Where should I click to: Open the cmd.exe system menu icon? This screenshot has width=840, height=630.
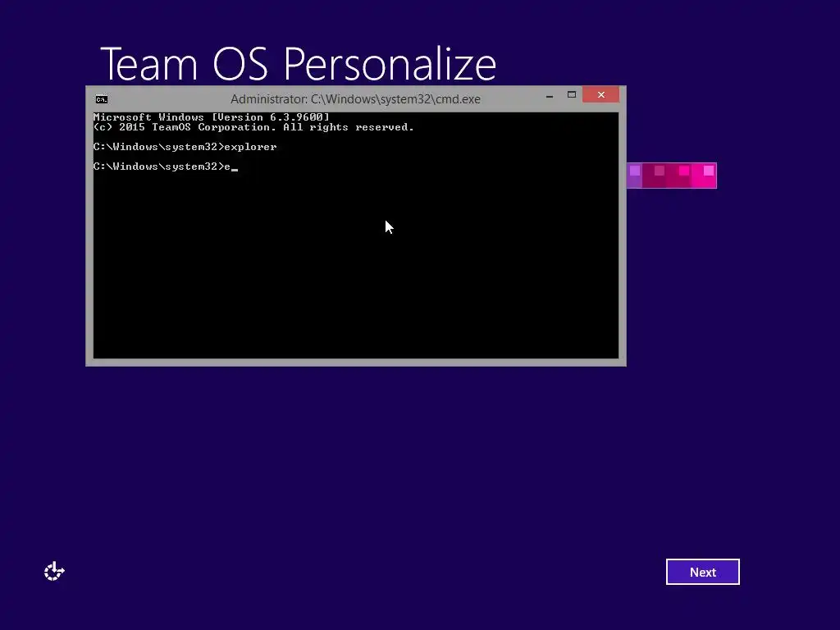pyautogui.click(x=101, y=99)
